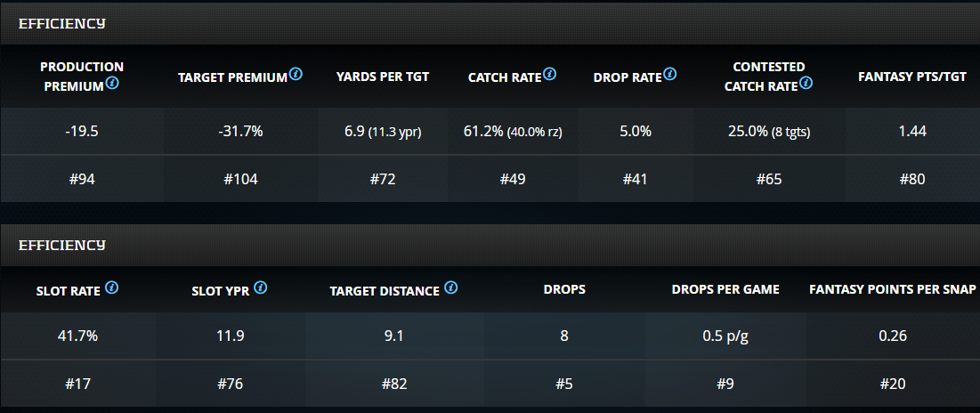Click Contested Catch Rate info icon
This screenshot has width=980, height=413.
pos(806,84)
